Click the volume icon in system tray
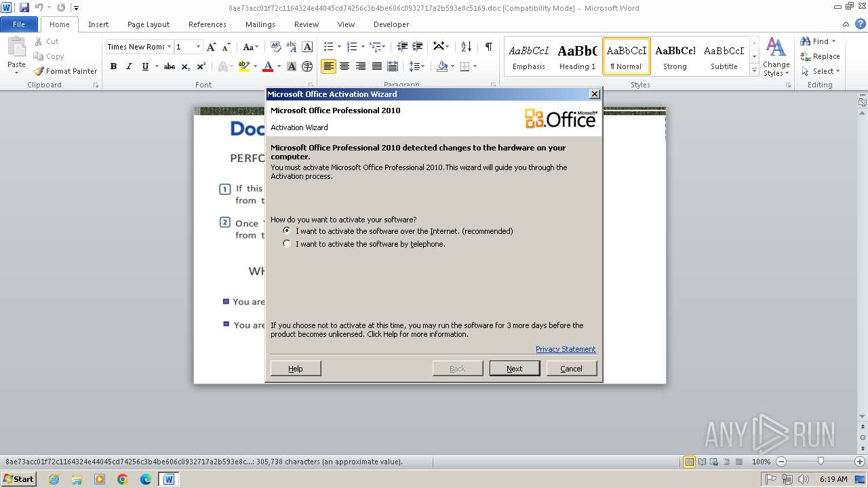Image resolution: width=868 pixels, height=488 pixels. pyautogui.click(x=804, y=479)
